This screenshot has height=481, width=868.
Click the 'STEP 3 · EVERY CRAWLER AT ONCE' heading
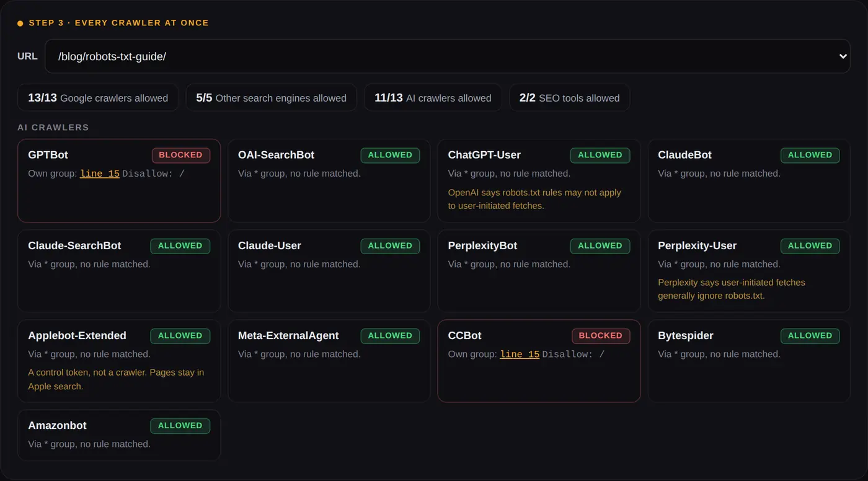(118, 23)
